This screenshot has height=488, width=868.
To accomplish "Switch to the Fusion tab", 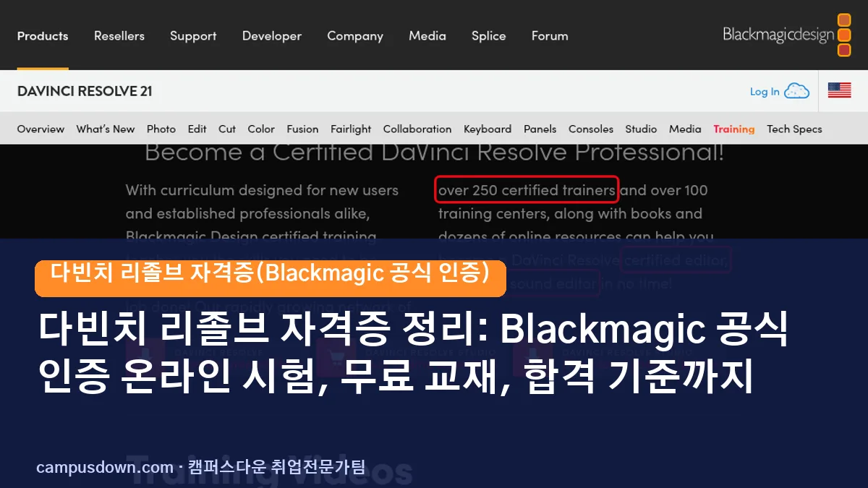I will [x=302, y=129].
